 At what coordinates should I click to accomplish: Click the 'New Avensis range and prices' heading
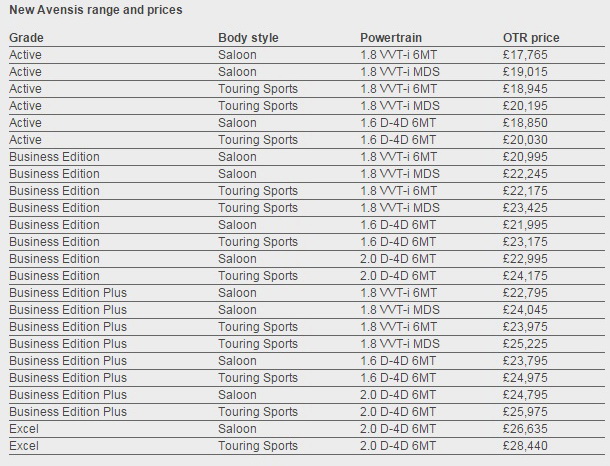(x=96, y=10)
